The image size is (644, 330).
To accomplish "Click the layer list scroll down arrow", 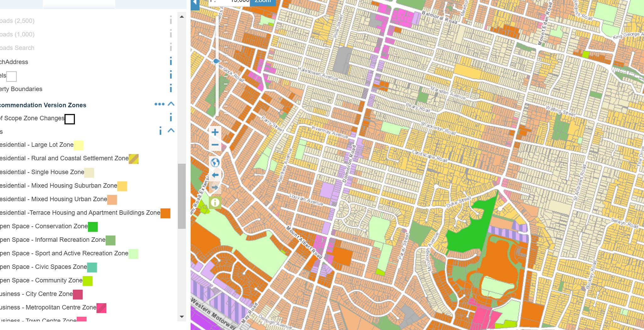I will [x=182, y=317].
